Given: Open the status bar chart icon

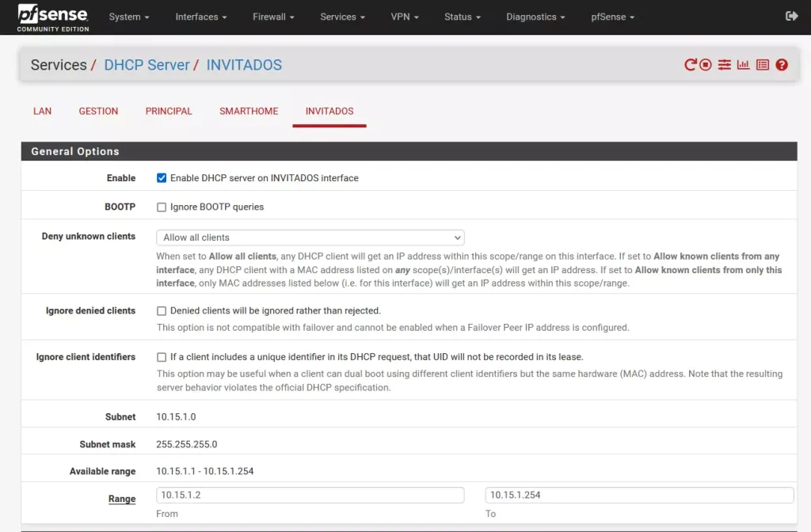Looking at the screenshot, I should pos(743,65).
